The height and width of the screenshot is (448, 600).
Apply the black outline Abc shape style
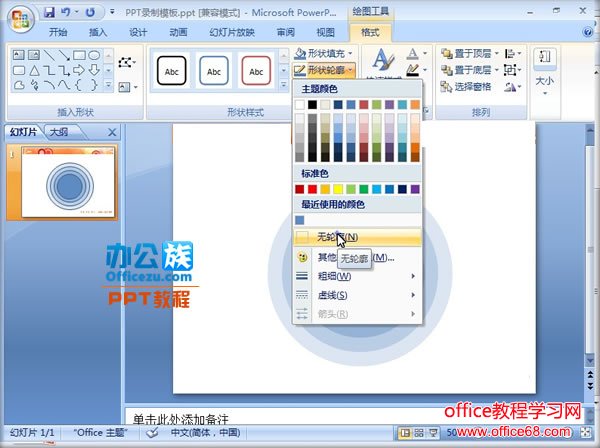[171, 71]
